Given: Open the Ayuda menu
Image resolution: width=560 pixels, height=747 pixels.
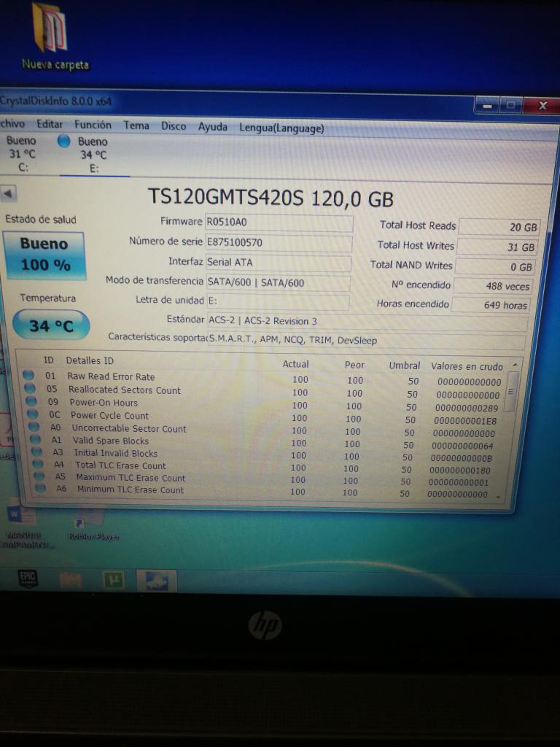Looking at the screenshot, I should [x=212, y=127].
